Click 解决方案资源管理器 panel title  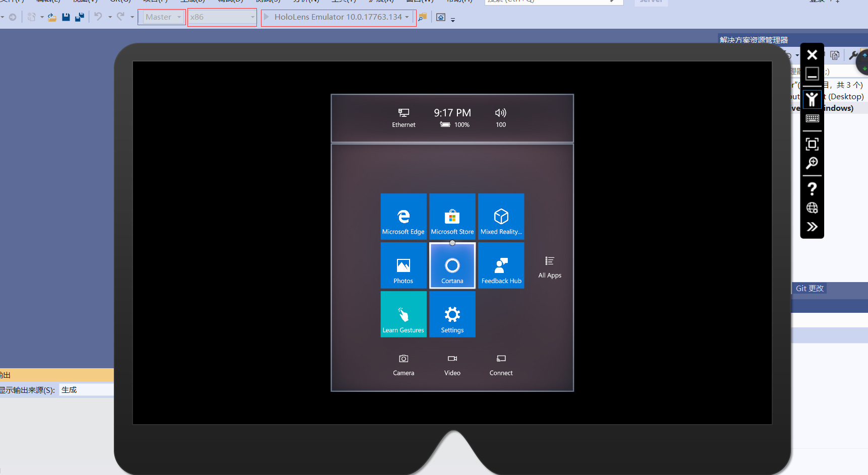(754, 40)
